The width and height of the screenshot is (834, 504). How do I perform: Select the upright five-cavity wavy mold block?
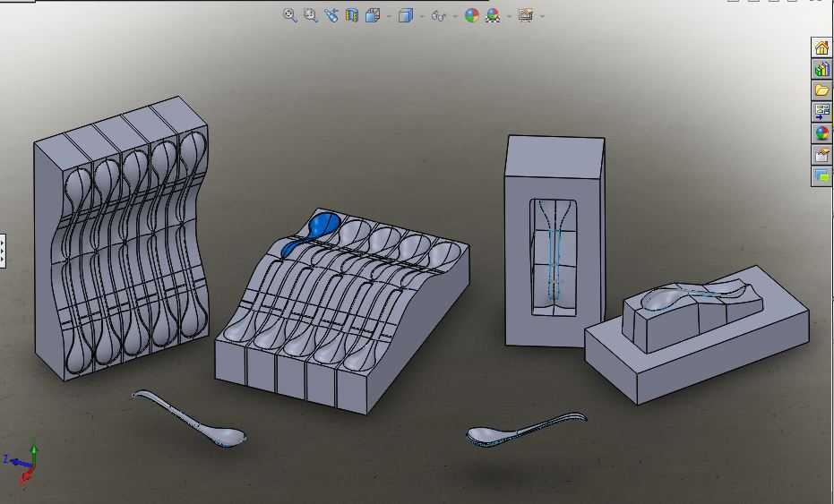121,239
